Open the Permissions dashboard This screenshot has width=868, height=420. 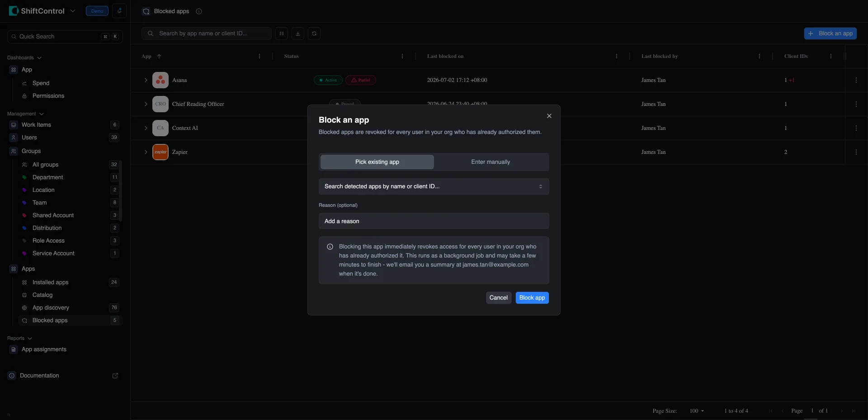point(48,96)
